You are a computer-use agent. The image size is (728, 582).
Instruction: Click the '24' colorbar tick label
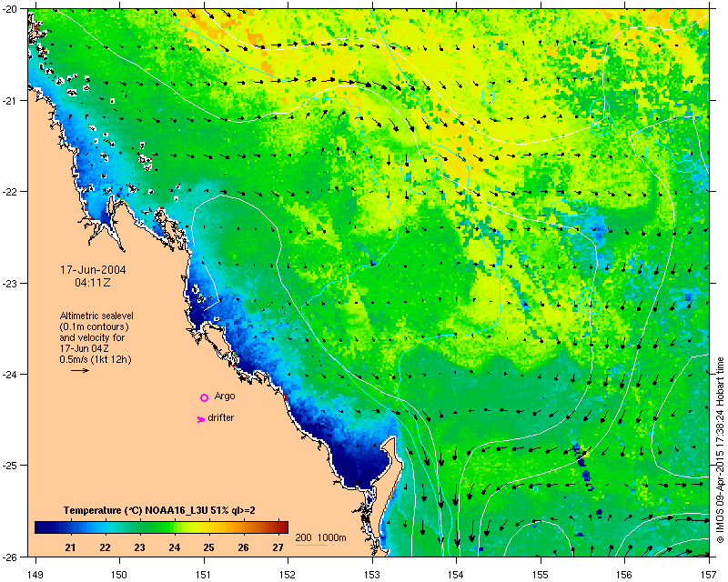174,547
